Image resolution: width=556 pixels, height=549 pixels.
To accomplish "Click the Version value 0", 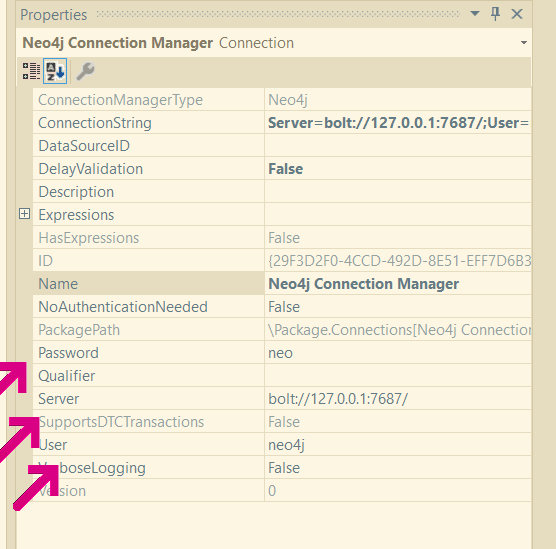I will tap(272, 491).
